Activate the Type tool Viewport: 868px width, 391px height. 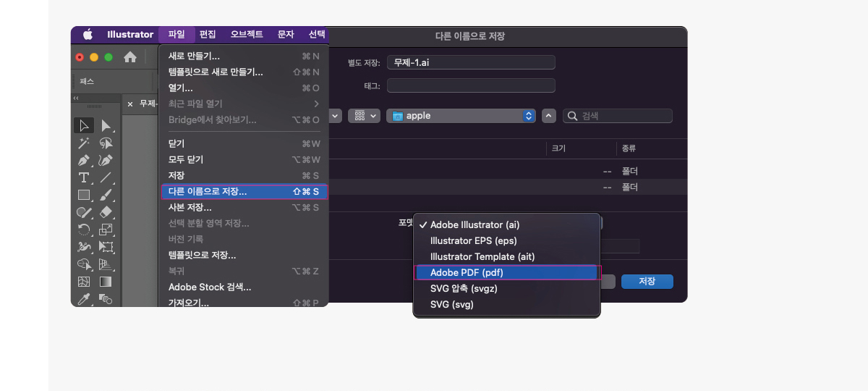point(84,177)
